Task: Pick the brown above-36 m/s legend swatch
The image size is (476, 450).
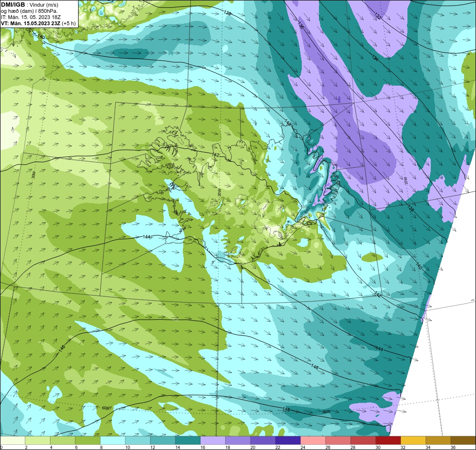Action: coord(463,440)
